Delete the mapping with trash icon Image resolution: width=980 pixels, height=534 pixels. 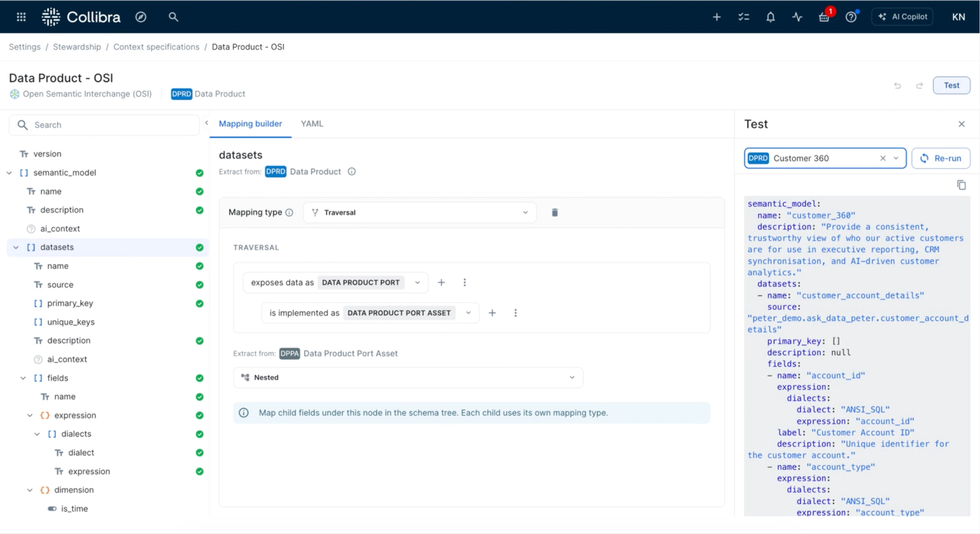pos(555,212)
